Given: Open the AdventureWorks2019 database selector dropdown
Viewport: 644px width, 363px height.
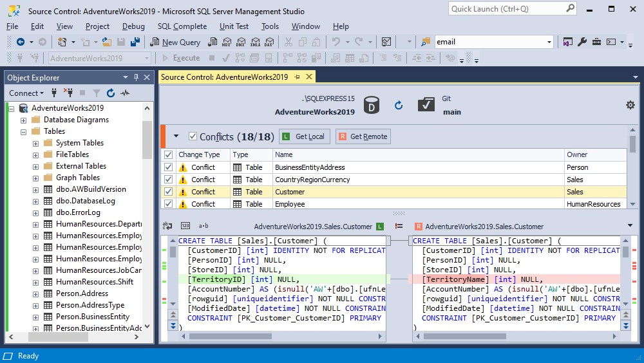Looking at the screenshot, I should click(147, 59).
